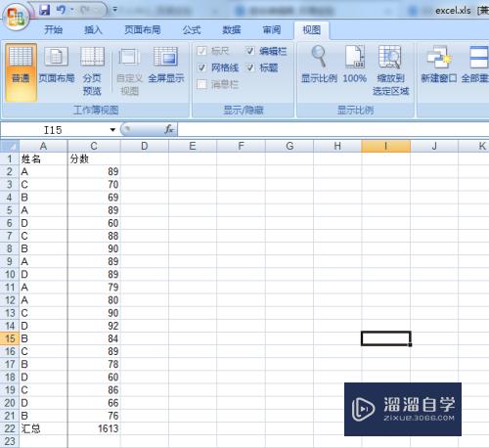Screen dimensions: 489x448
Task: Customize the Quick Access Toolbar dropdown
Action: 115,10
